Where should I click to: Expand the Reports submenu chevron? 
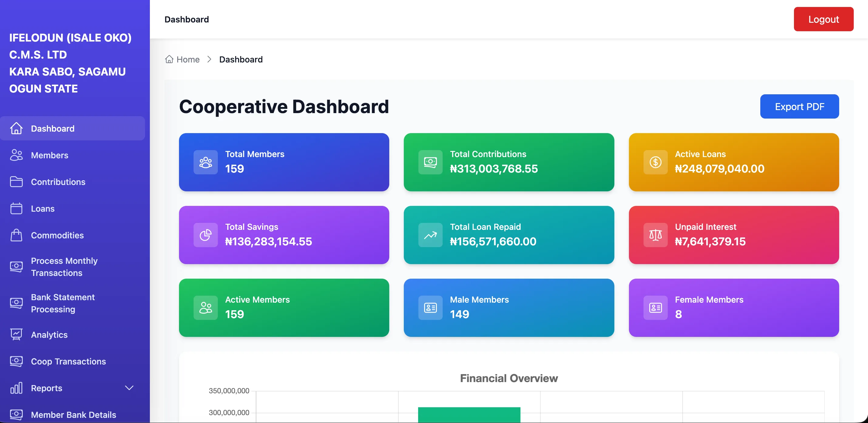tap(129, 388)
